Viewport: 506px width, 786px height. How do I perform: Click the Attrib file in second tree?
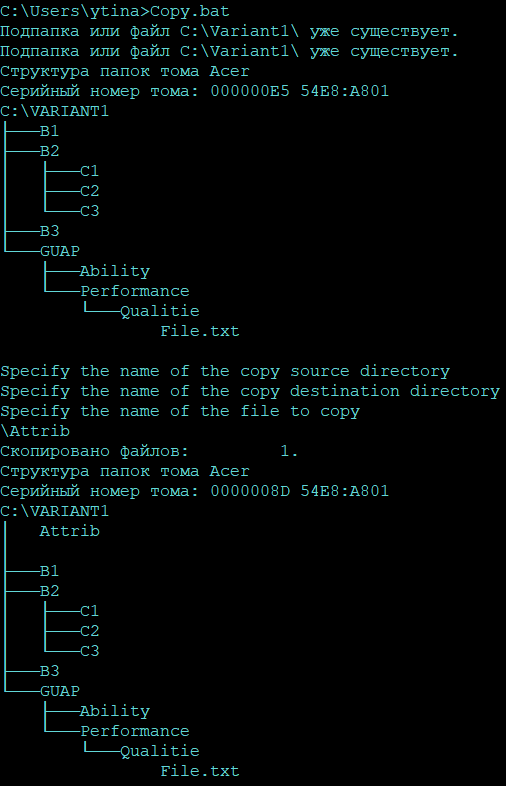tap(70, 531)
